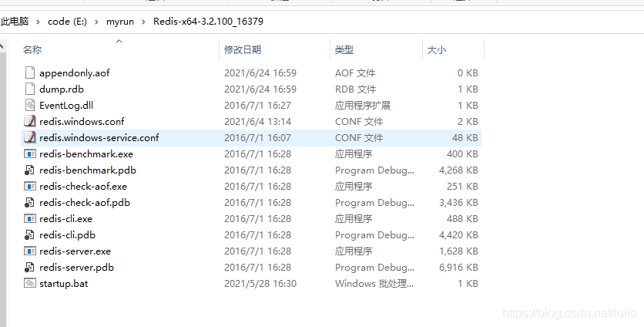Image resolution: width=644 pixels, height=327 pixels.
Task: Click type RDB 文件
Action: pyautogui.click(x=355, y=89)
